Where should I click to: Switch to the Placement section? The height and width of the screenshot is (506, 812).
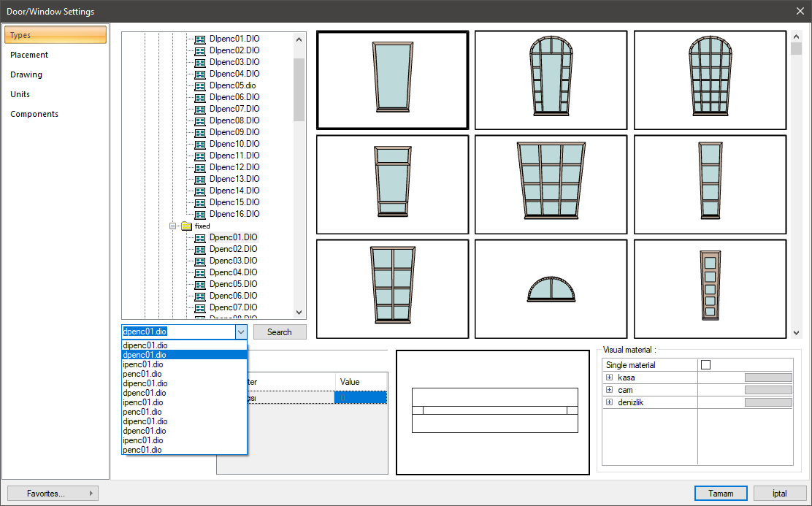point(29,55)
